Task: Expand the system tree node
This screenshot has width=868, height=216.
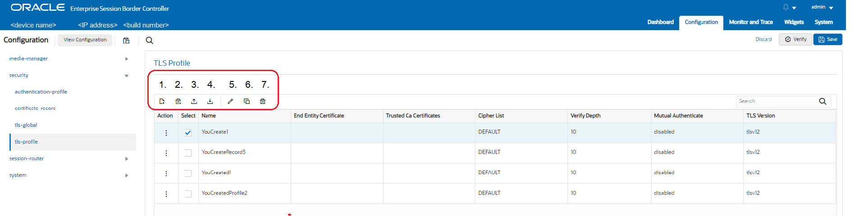Action: [127, 175]
